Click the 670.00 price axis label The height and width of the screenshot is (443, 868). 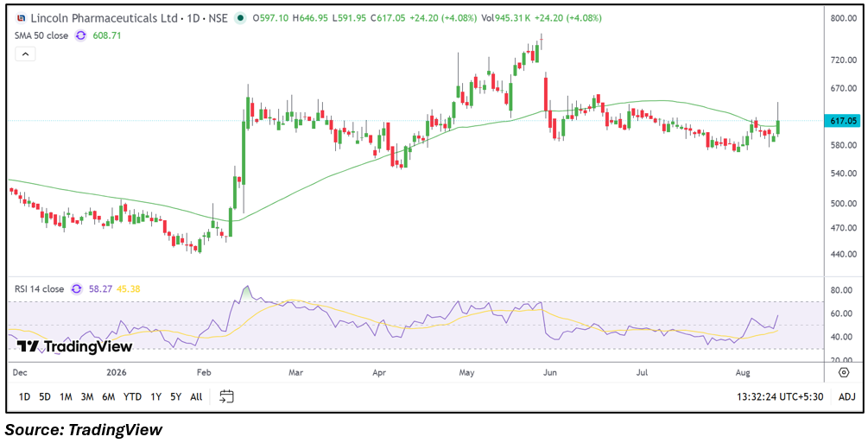844,89
